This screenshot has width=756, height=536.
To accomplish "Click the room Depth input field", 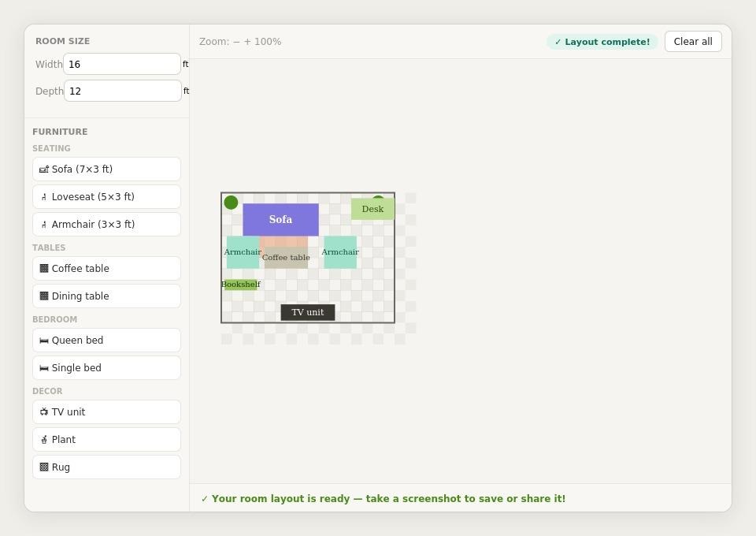I will pyautogui.click(x=122, y=91).
